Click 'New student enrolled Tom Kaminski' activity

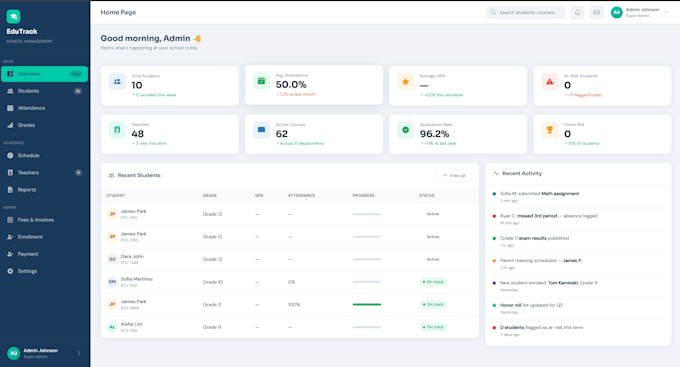click(578, 286)
